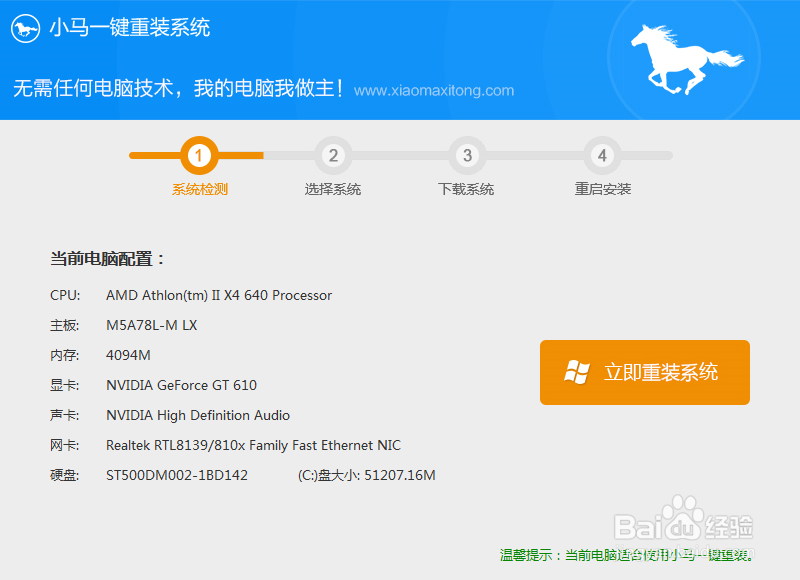
Task: Click the large white running horse graphic
Action: (x=687, y=60)
